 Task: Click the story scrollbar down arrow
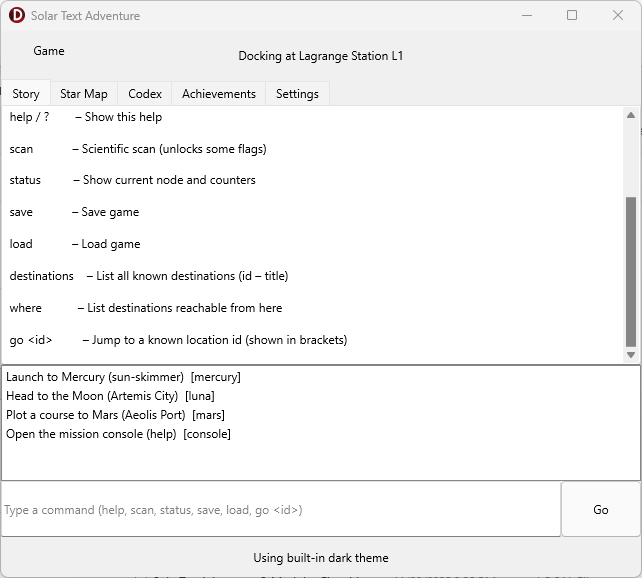pos(630,355)
